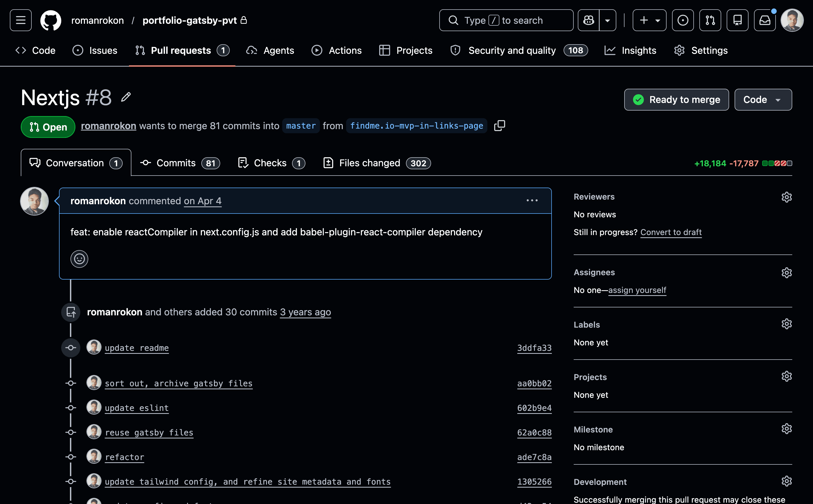Open commit hash 3ddfa33
Image resolution: width=813 pixels, height=504 pixels.
click(x=534, y=348)
